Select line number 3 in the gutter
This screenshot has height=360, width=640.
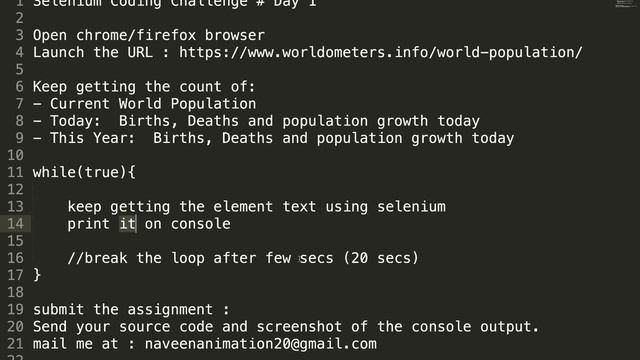point(20,35)
